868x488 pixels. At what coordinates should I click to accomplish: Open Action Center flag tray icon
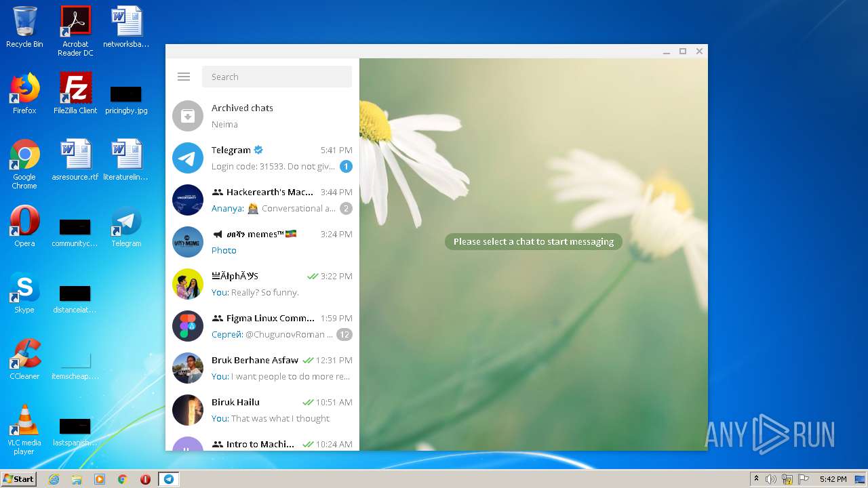coord(804,479)
